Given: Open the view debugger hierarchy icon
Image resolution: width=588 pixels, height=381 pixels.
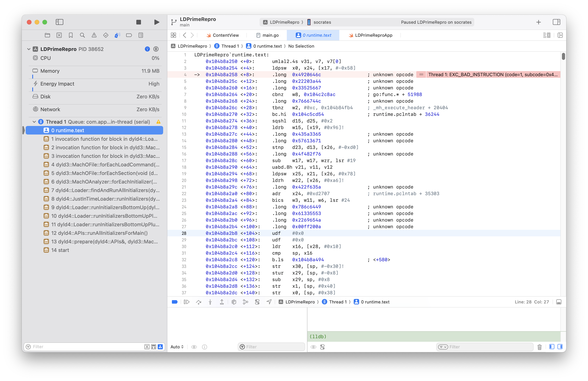Looking at the screenshot, I should pos(234,302).
